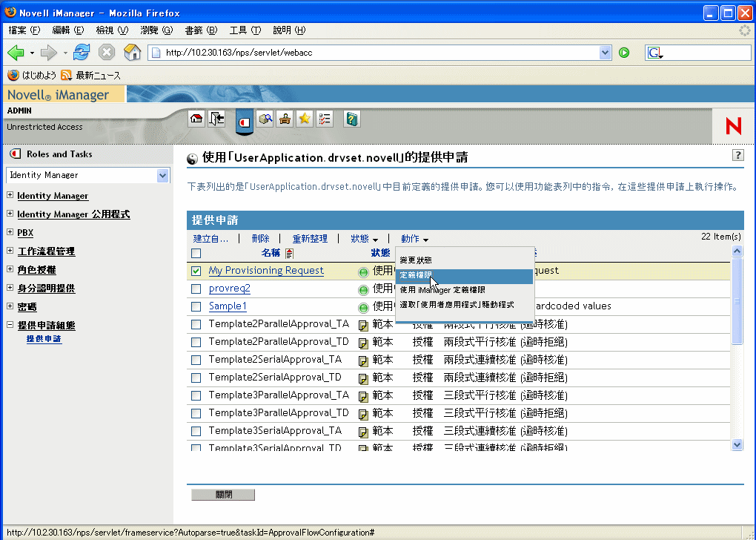
Task: Collapse 提供申請組態 role
Action: (x=10, y=325)
